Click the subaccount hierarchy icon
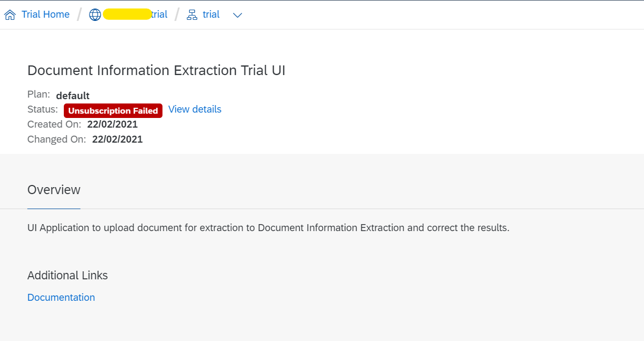Image resolution: width=644 pixels, height=341 pixels. point(192,15)
